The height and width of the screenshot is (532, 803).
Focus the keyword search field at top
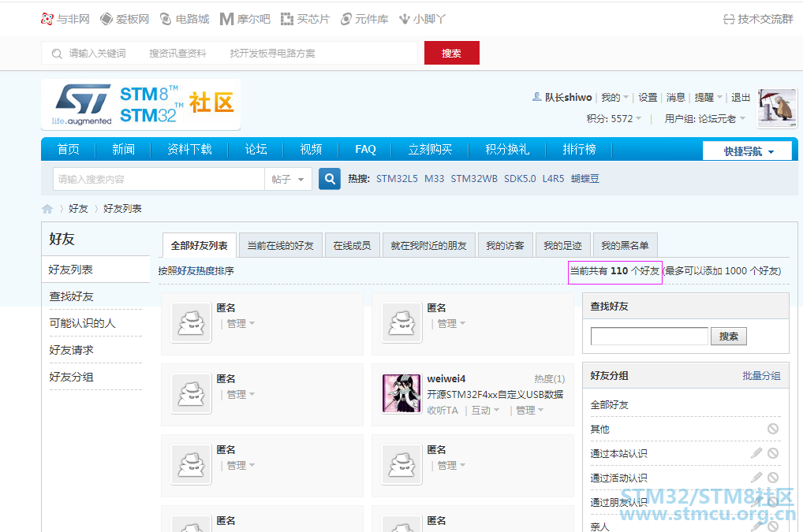pos(230,53)
